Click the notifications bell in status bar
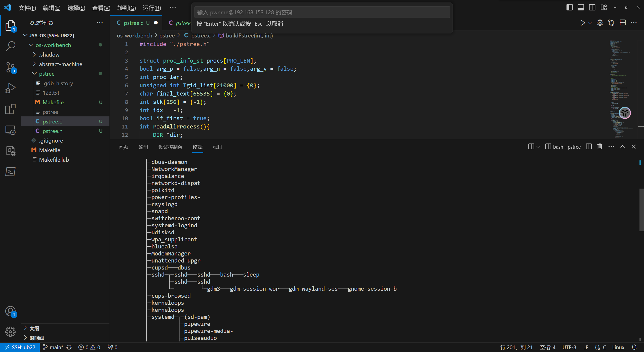This screenshot has width=644, height=352. pos(634,347)
